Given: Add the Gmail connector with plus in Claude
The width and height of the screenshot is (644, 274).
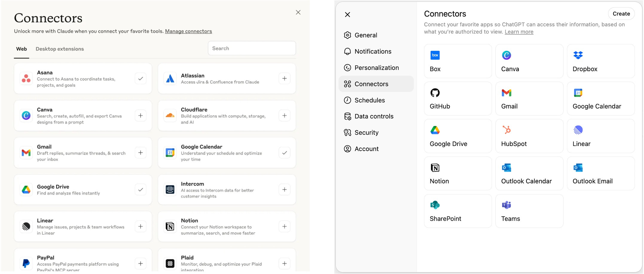Looking at the screenshot, I should coord(141,153).
